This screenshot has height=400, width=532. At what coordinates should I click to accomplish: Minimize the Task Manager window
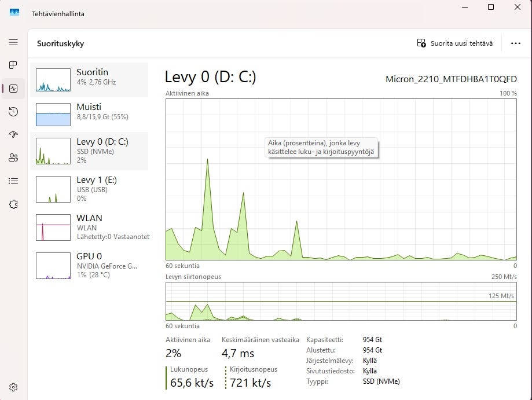[x=465, y=7]
